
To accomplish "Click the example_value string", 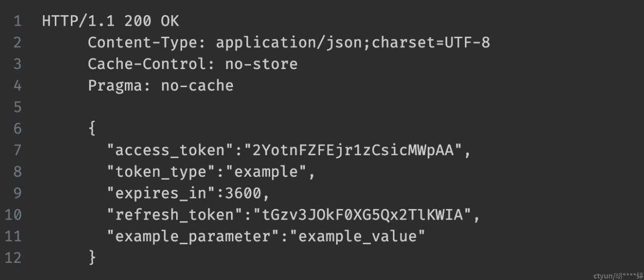I will [x=357, y=236].
